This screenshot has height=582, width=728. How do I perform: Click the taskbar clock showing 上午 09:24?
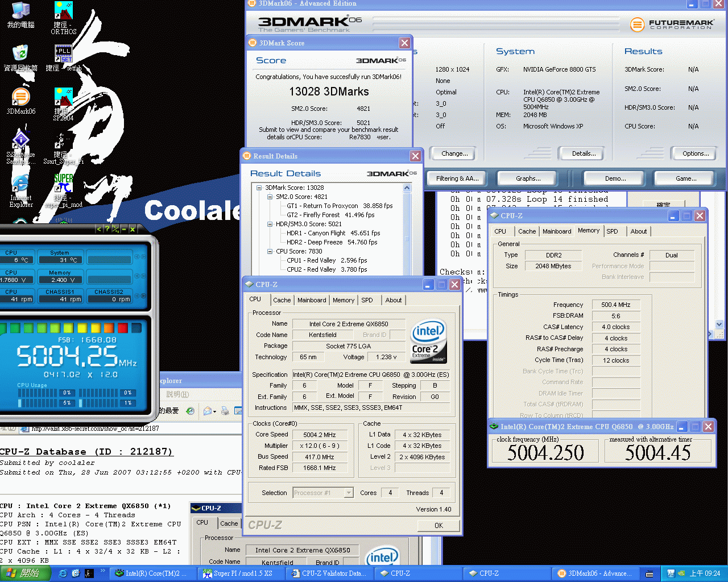[705, 573]
